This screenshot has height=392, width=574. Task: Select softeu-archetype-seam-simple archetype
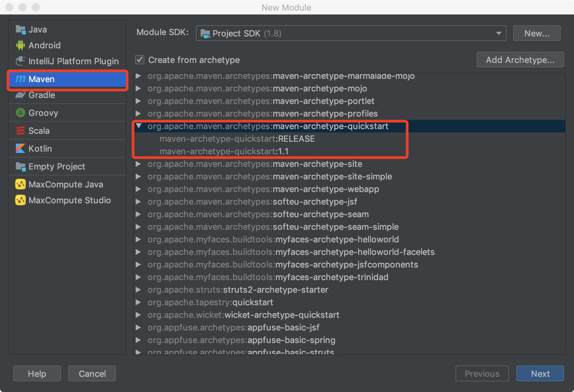click(x=273, y=227)
